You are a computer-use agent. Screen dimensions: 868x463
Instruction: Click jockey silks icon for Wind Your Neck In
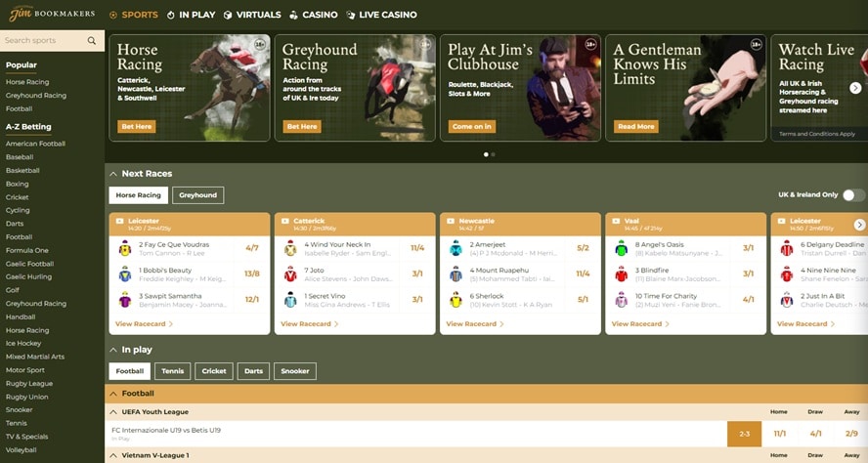290,248
